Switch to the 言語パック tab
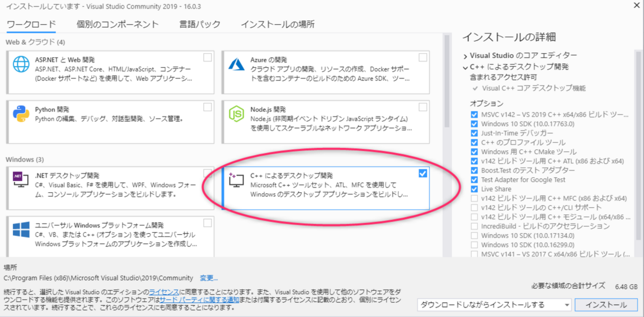The height and width of the screenshot is (317, 644). coord(200,24)
